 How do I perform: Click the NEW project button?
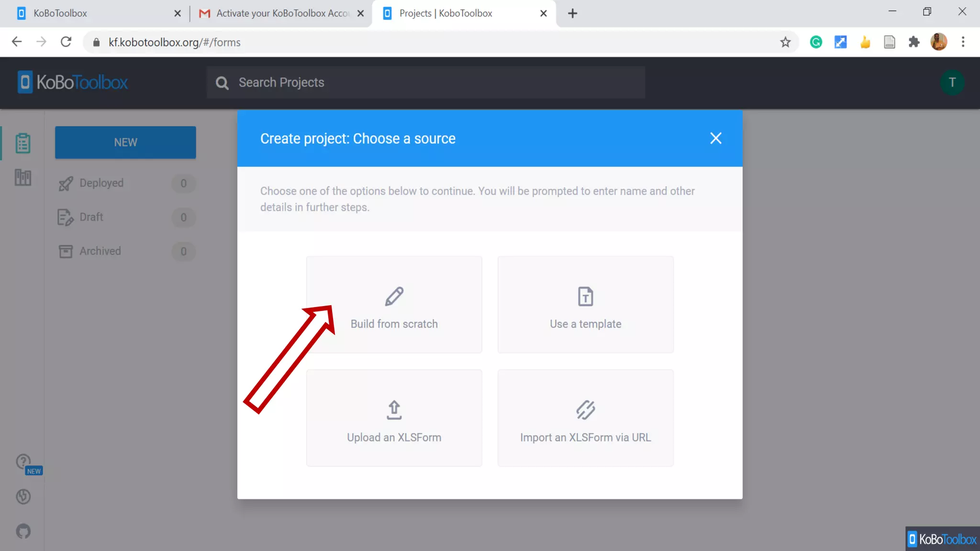pyautogui.click(x=125, y=142)
